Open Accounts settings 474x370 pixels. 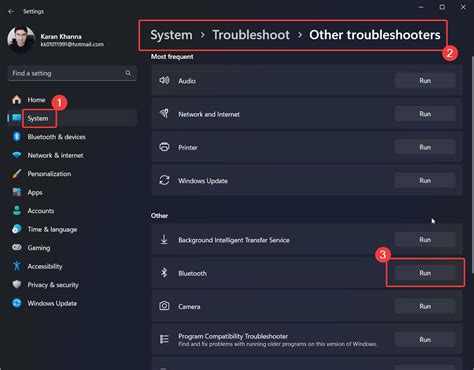72,211
